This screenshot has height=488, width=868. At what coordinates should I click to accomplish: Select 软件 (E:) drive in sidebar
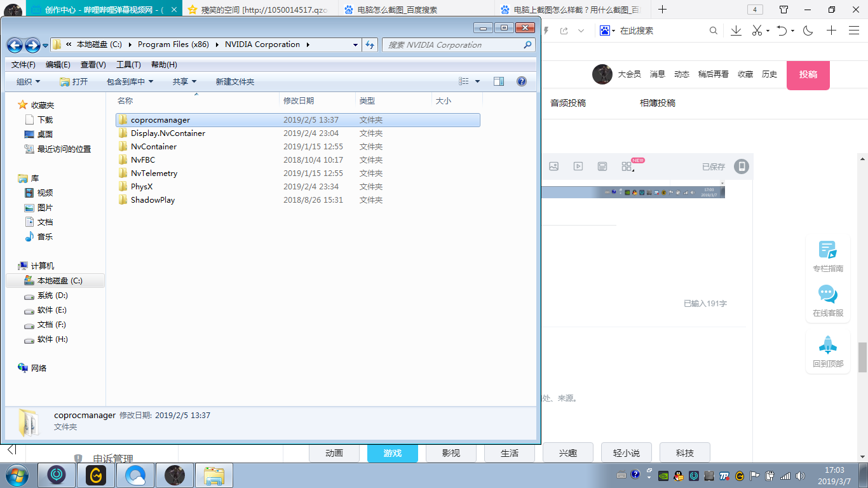52,310
